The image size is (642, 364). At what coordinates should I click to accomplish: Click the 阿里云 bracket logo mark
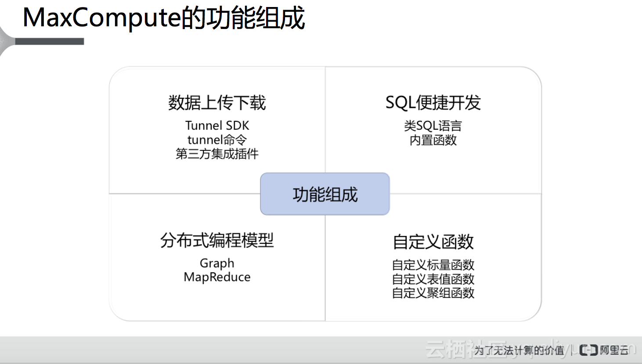click(588, 350)
